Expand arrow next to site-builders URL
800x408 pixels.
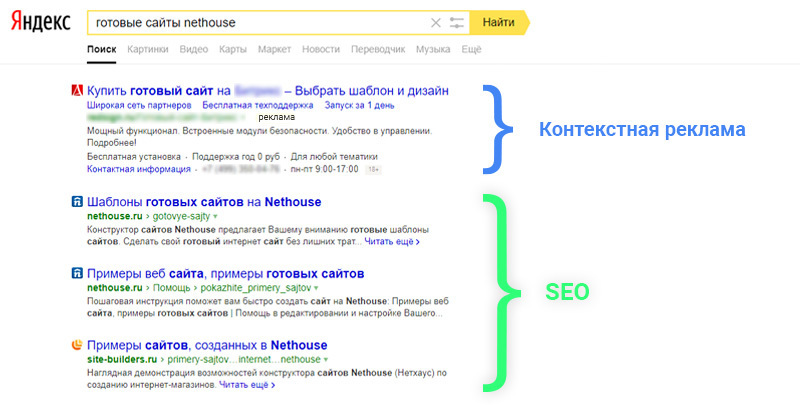(326, 360)
